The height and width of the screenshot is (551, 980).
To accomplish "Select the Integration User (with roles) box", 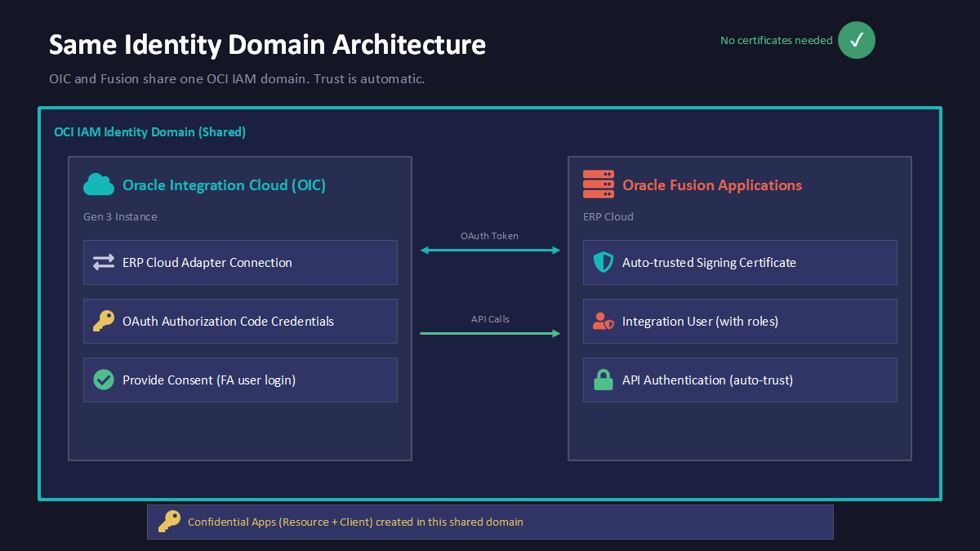I will [x=740, y=322].
